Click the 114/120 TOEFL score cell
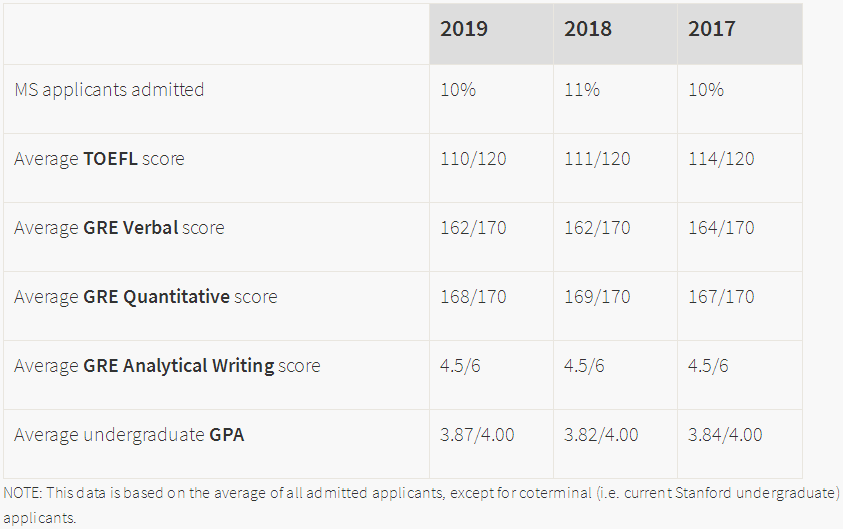This screenshot has width=843, height=529. (x=721, y=159)
